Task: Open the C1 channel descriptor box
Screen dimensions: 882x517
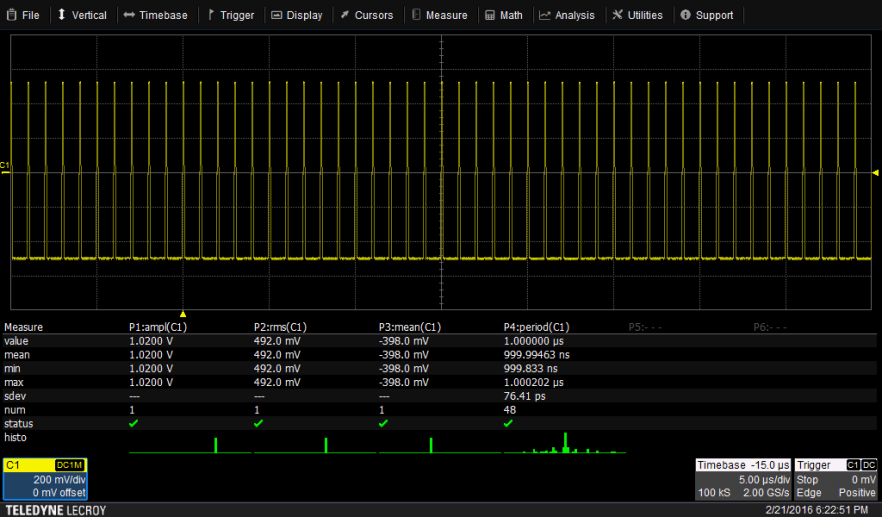Action: coord(45,479)
